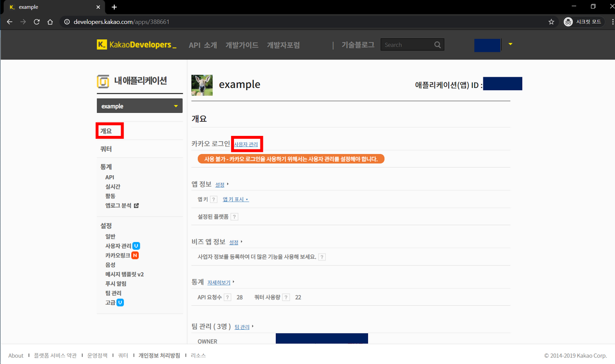Close the example browser tab

click(x=98, y=7)
